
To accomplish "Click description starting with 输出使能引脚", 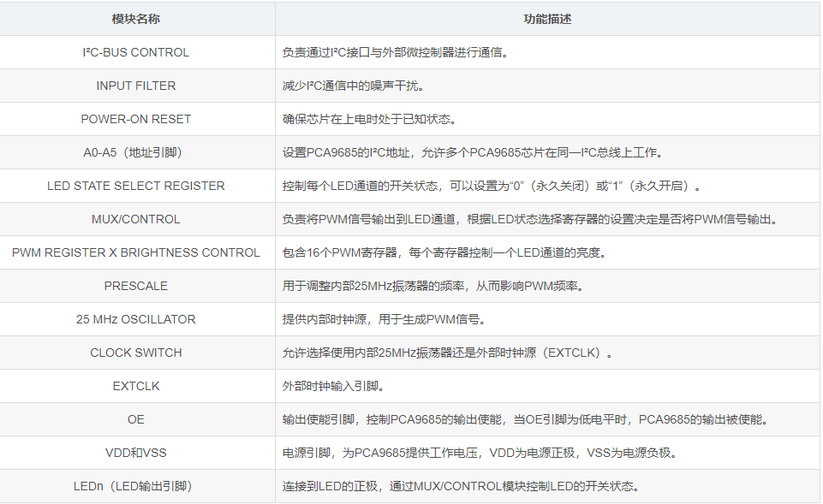I will [527, 419].
